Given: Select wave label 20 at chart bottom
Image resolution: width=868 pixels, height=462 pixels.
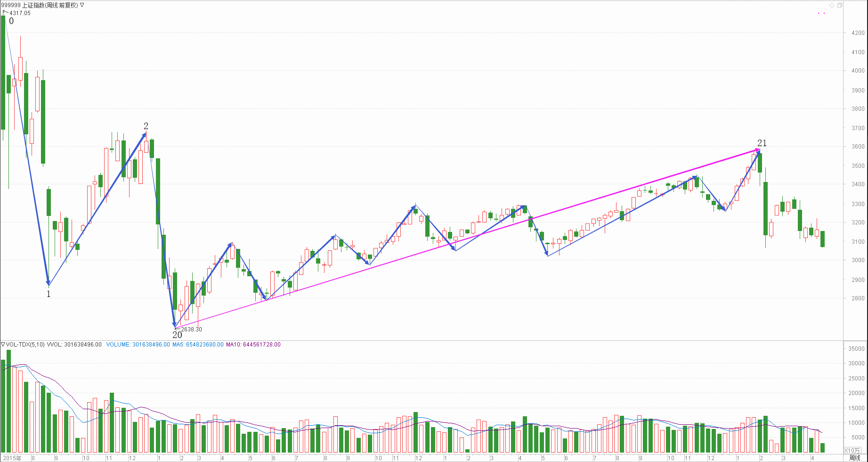Looking at the screenshot, I should 177,335.
